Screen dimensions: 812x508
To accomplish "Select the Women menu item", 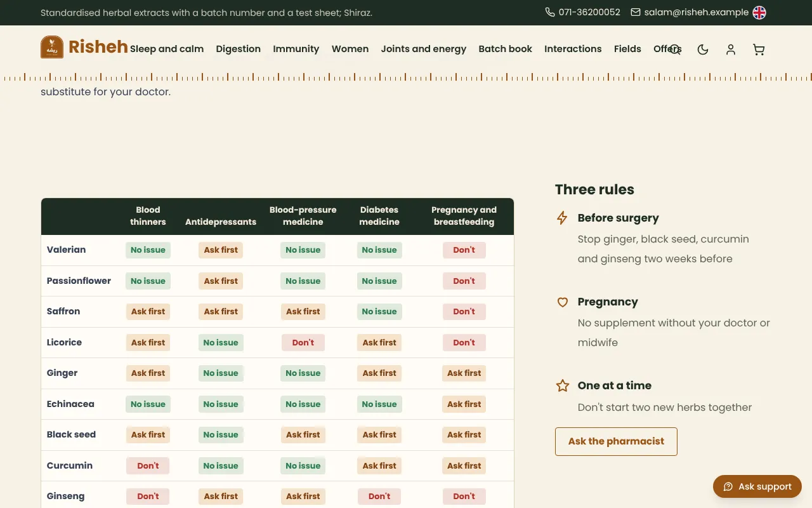I will (x=350, y=49).
